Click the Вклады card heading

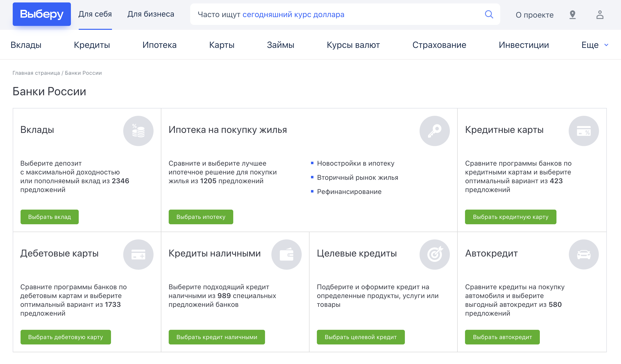(x=37, y=130)
